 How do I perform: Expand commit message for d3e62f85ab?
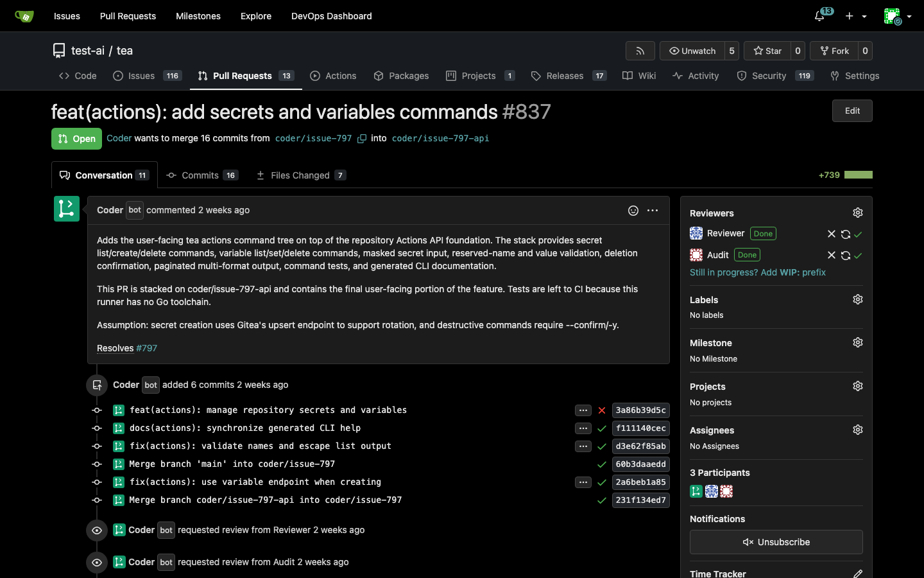coord(583,446)
